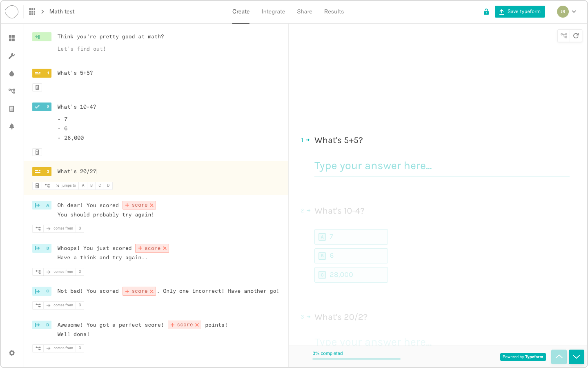This screenshot has width=588, height=368.
Task: Click the answer input field for What's 5+5
Action: coord(442,165)
